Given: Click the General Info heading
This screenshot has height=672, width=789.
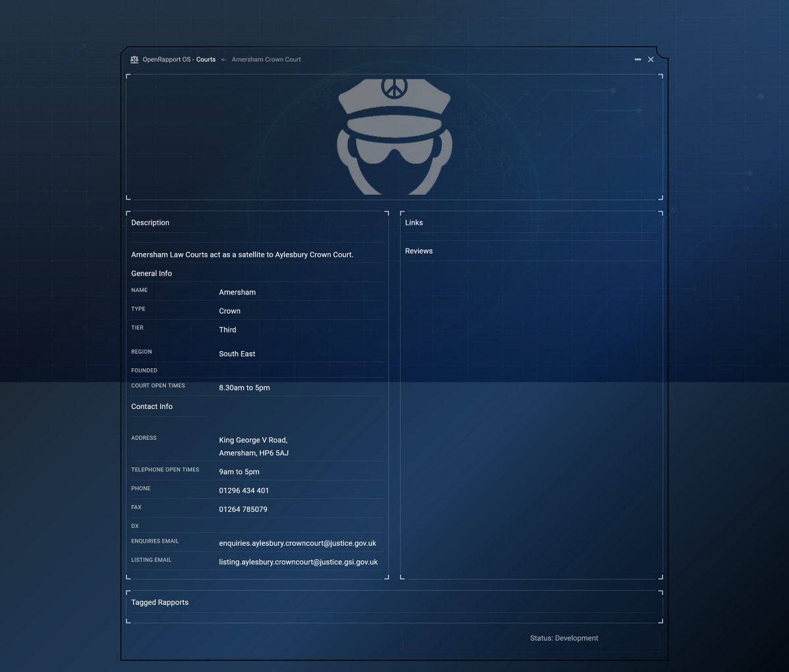Looking at the screenshot, I should [151, 273].
